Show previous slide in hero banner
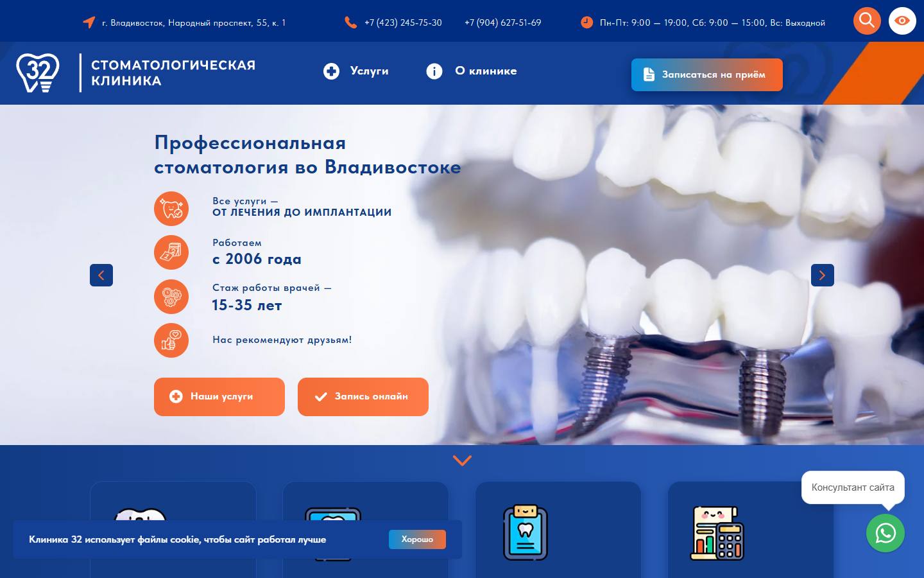 coord(101,275)
